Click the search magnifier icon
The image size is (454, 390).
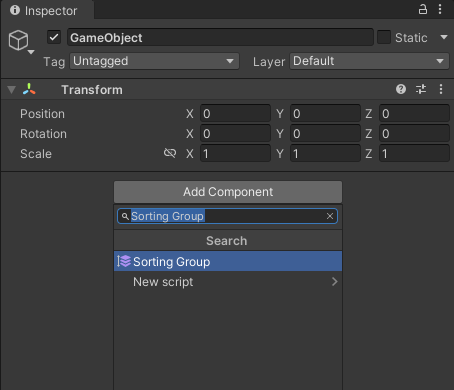pyautogui.click(x=125, y=216)
